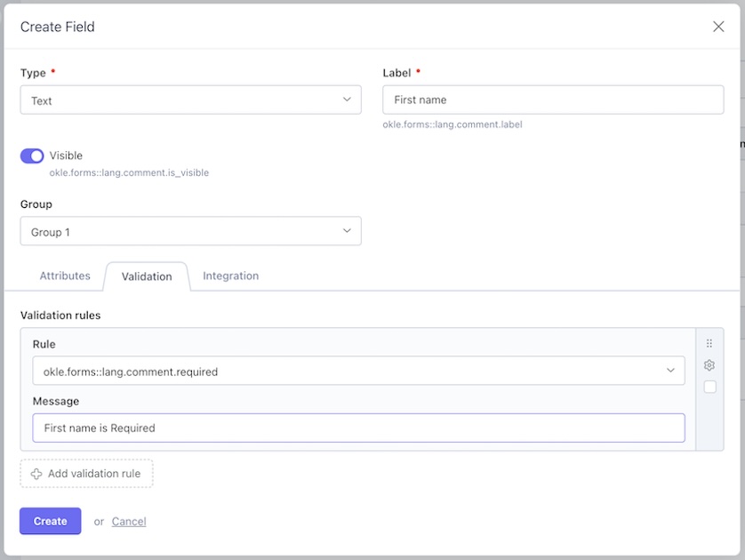
Task: Click the chevron arrow in Rule field
Action: pyautogui.click(x=670, y=371)
